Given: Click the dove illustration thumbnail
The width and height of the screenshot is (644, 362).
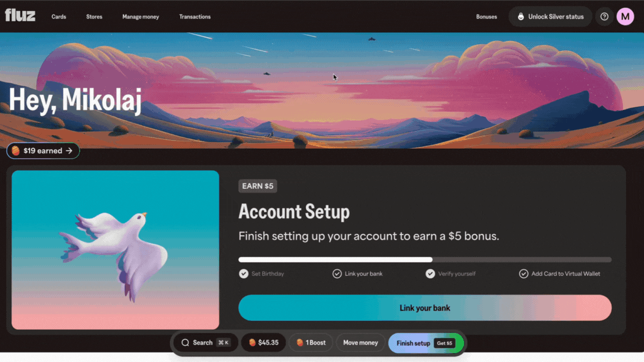Looking at the screenshot, I should [x=115, y=250].
